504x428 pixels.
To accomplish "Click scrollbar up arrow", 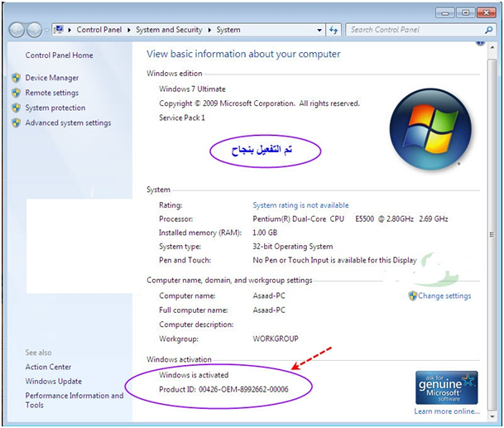I will [x=492, y=48].
